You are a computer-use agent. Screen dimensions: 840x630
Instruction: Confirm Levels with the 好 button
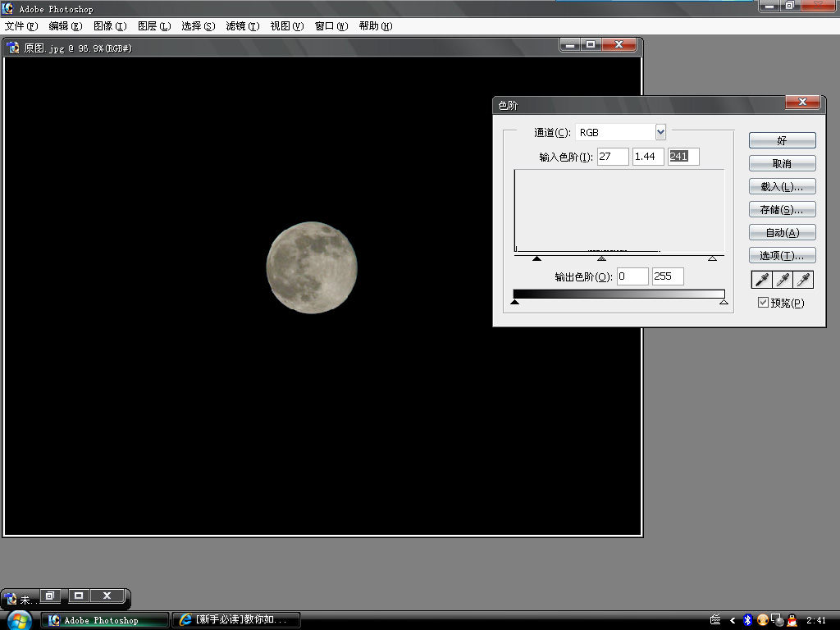pos(782,140)
